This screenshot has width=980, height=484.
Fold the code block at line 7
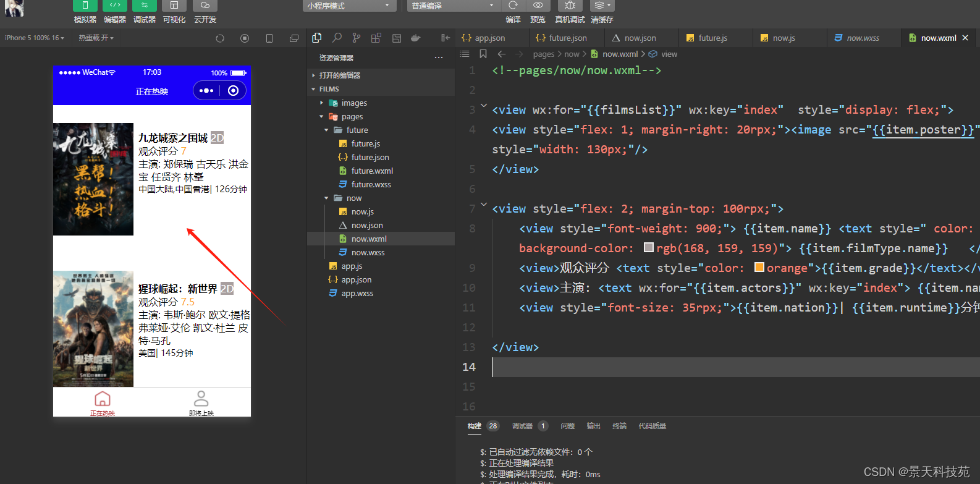click(x=484, y=205)
